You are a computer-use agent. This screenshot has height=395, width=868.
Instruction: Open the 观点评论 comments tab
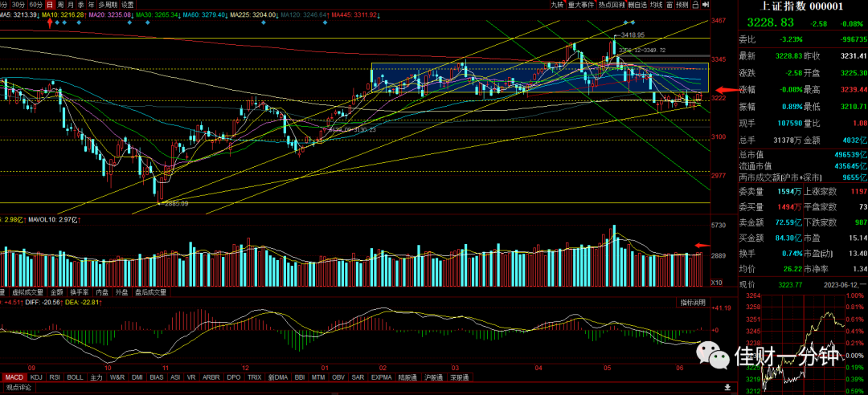[18, 387]
